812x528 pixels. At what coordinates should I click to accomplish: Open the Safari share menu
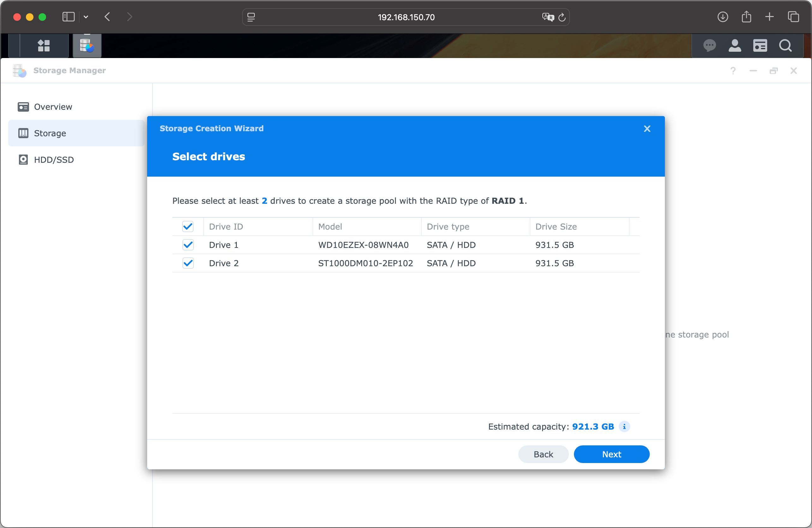click(x=746, y=17)
